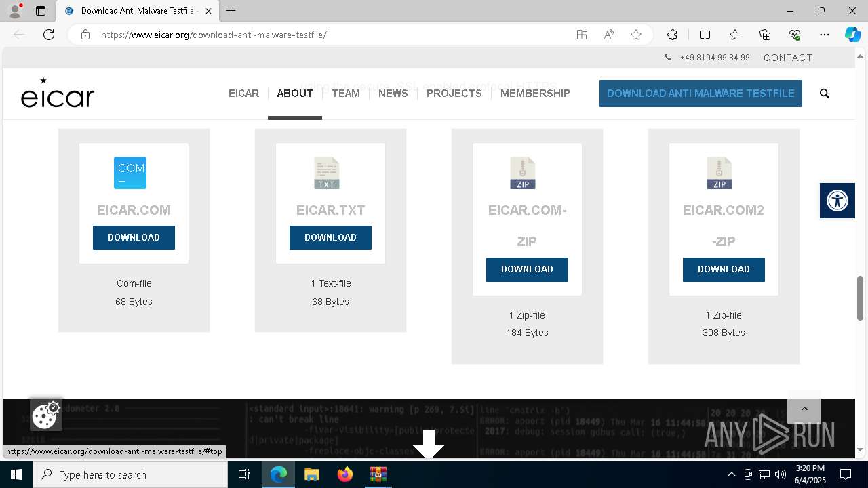Download the EICAR.COM-ZIP file
Image resolution: width=868 pixels, height=488 pixels.
527,269
